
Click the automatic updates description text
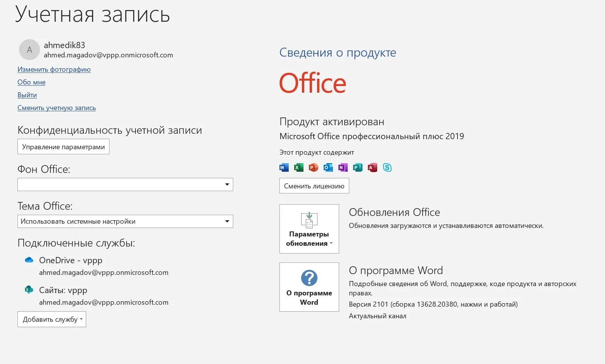(446, 226)
